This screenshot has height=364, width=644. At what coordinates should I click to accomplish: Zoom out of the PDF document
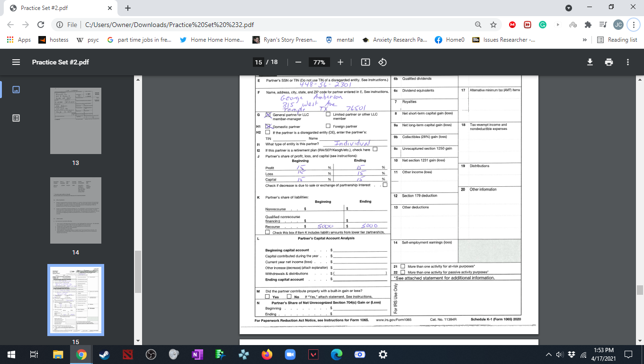[x=298, y=62]
